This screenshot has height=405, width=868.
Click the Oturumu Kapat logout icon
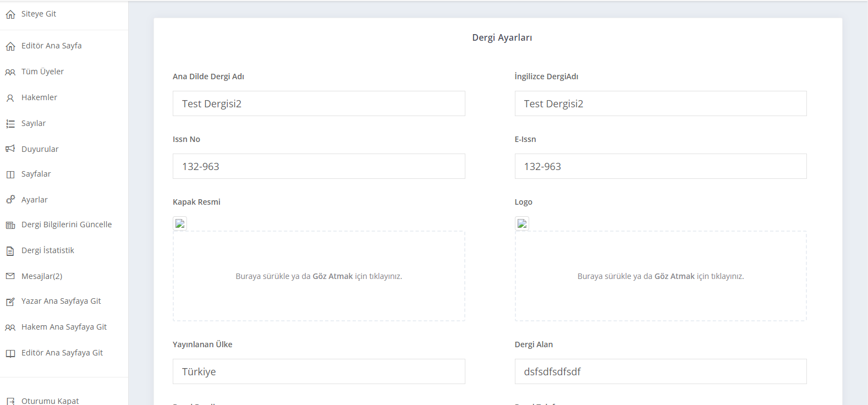pyautogui.click(x=10, y=401)
